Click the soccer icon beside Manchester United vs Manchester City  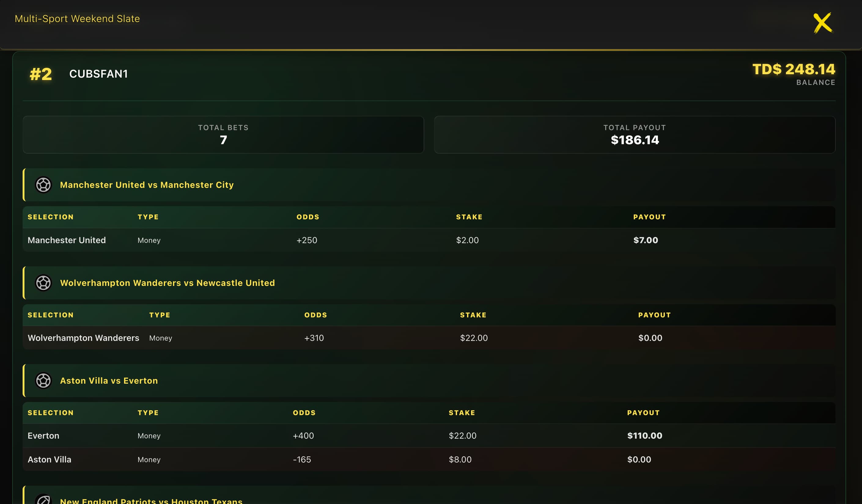tap(43, 185)
